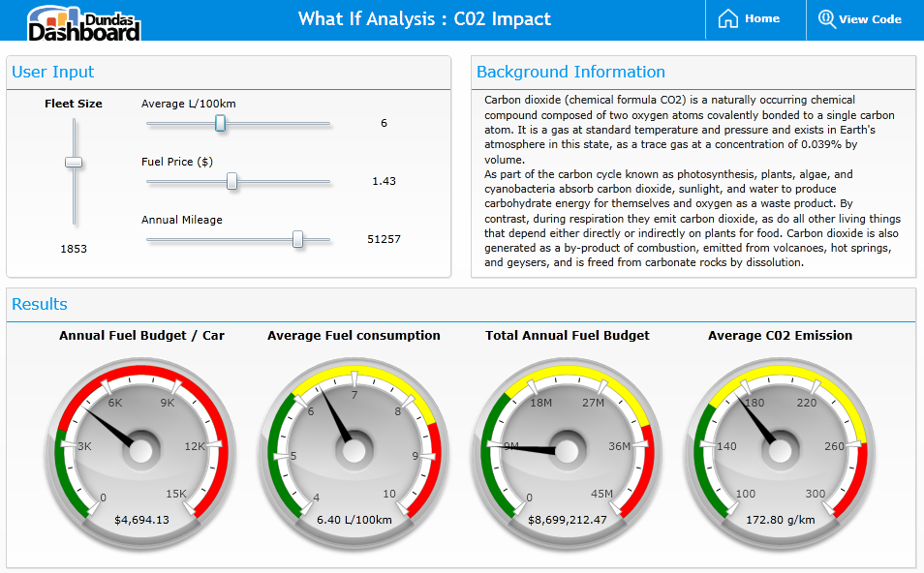Click the Dundas Dashboard logo
924x573 pixels.
pos(84,21)
